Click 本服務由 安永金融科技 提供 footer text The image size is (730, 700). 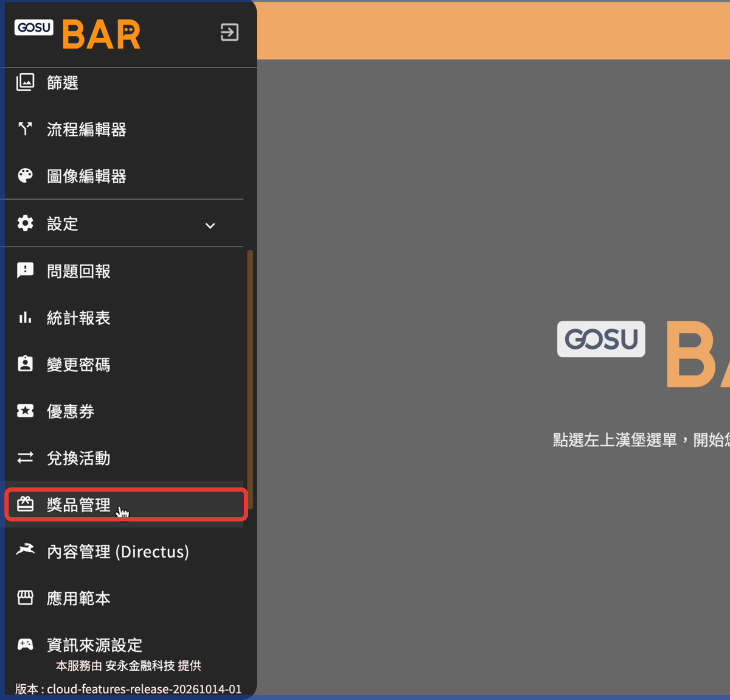coord(128,666)
